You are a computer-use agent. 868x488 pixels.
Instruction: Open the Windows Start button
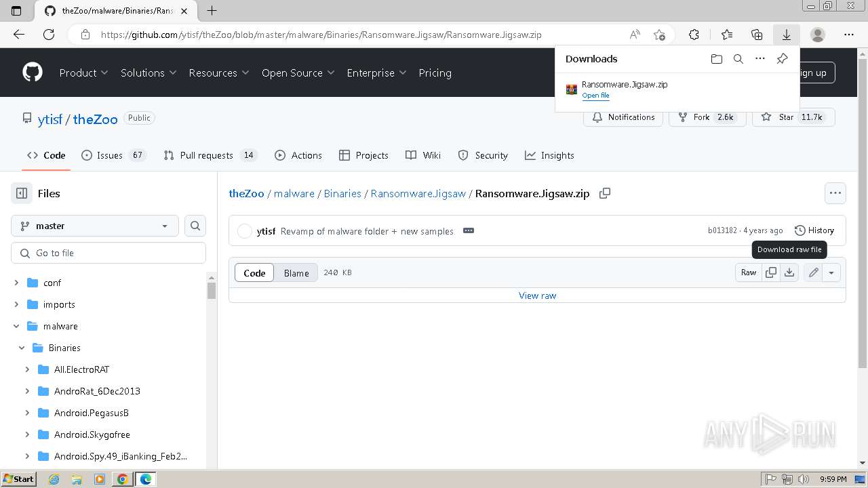coord(18,479)
